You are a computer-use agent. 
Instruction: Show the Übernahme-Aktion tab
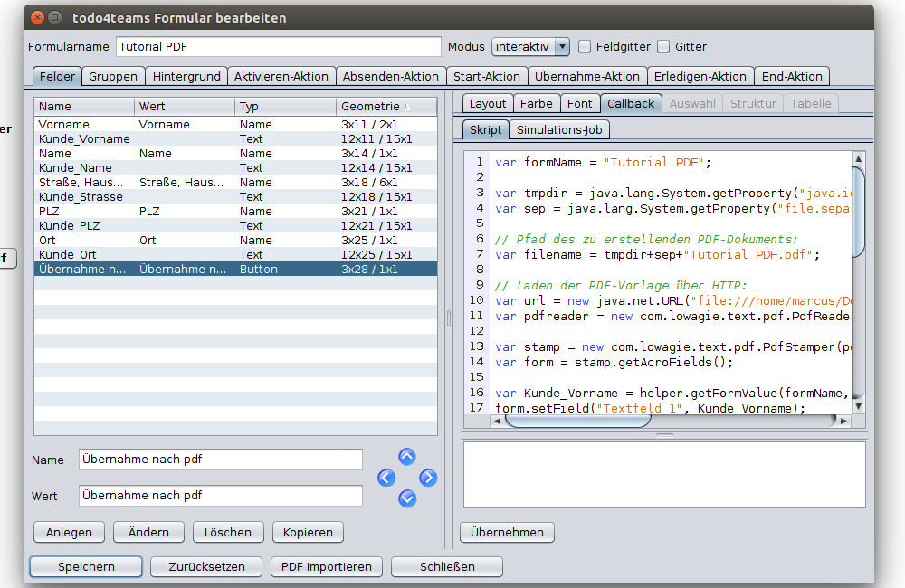(x=587, y=76)
